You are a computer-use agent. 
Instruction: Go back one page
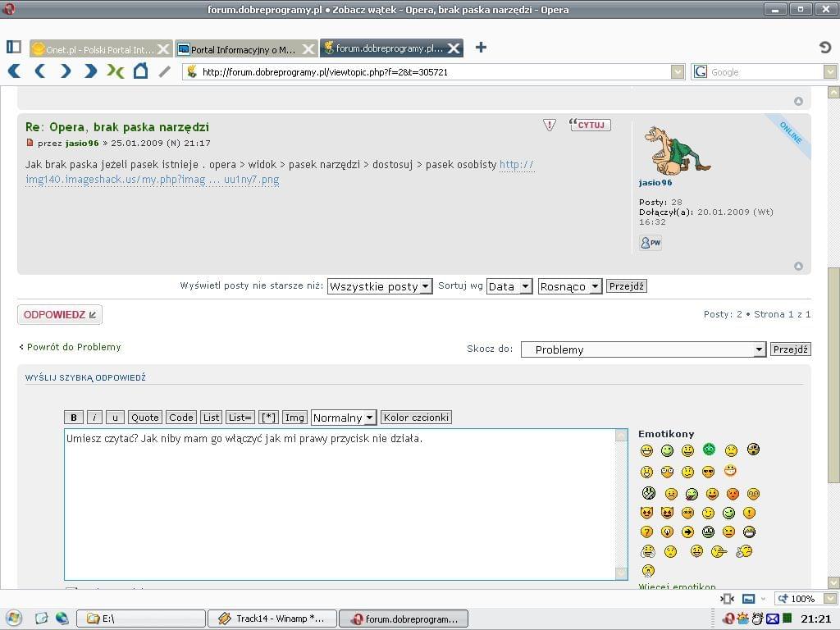[x=39, y=71]
